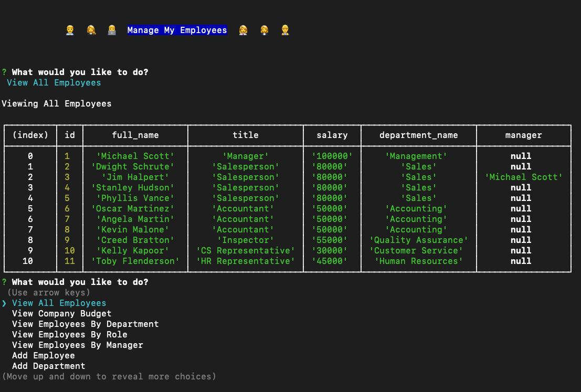The width and height of the screenshot is (581, 392).
Task: Click the '55000' salary value
Action: tap(330, 240)
